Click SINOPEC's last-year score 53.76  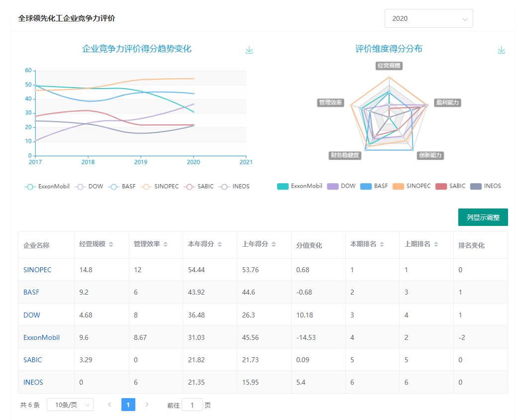250,270
